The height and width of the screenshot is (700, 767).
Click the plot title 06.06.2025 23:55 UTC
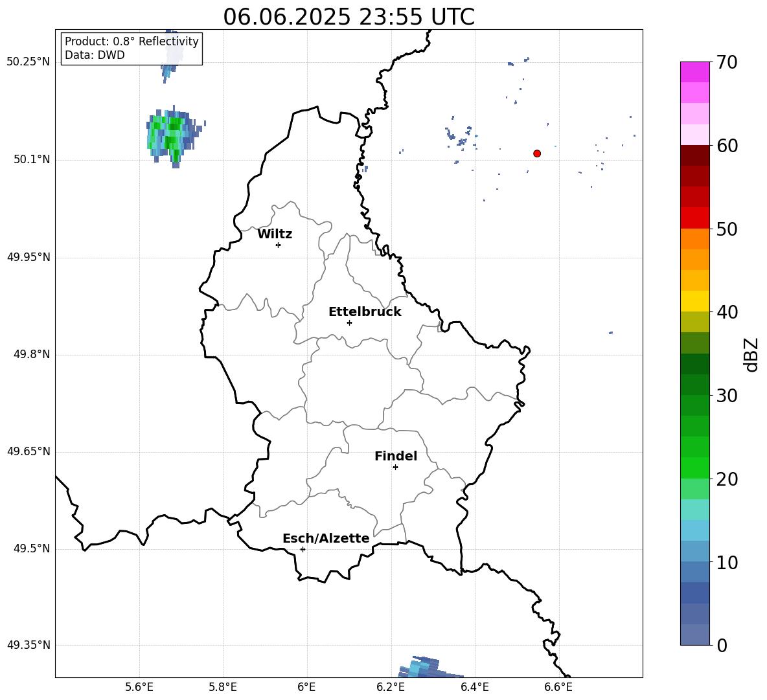[349, 17]
